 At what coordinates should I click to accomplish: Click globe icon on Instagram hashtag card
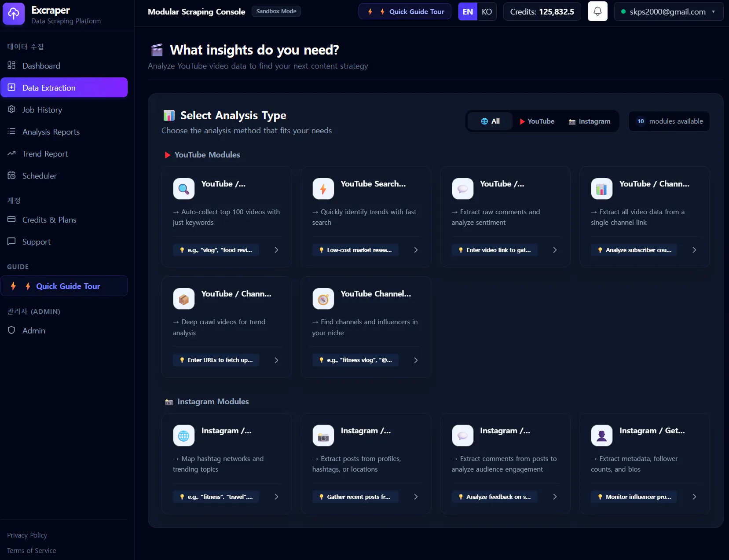(x=184, y=436)
